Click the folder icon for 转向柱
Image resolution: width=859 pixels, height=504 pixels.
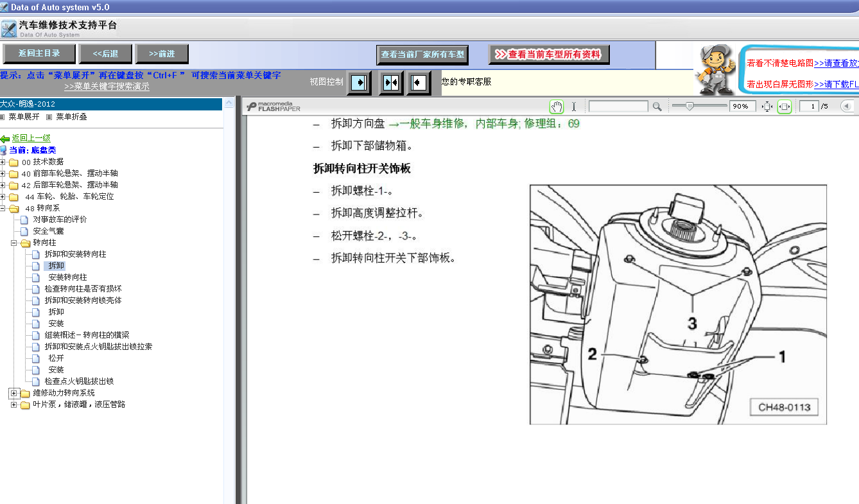point(25,243)
